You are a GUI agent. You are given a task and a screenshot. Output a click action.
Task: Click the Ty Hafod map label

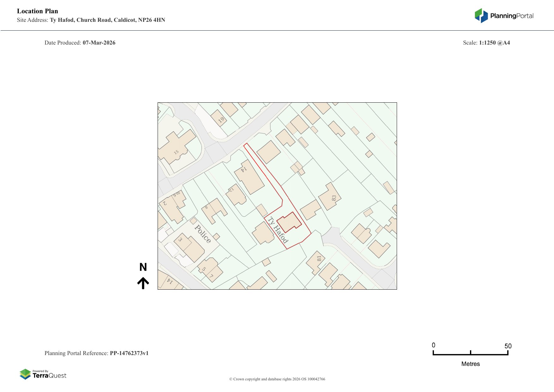point(278,230)
